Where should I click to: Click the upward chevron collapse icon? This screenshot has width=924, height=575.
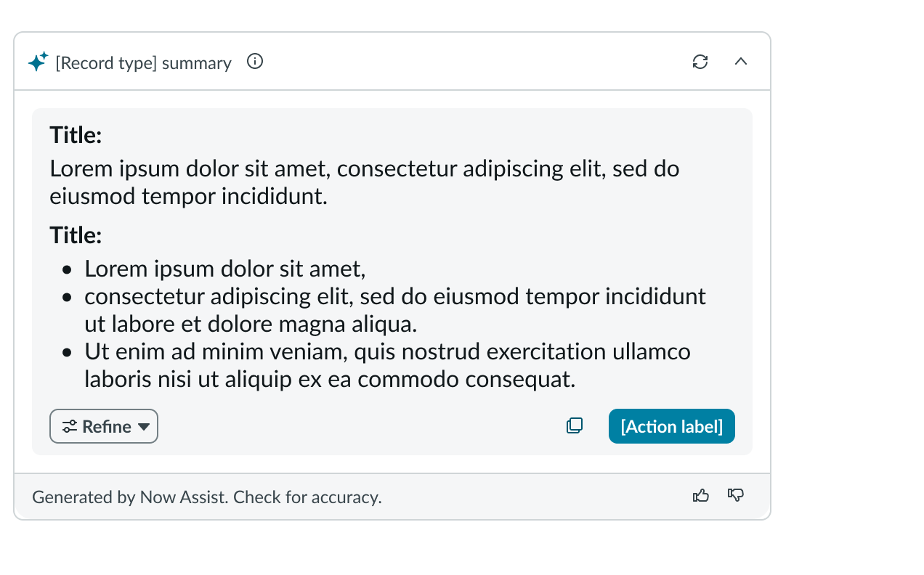[741, 62]
